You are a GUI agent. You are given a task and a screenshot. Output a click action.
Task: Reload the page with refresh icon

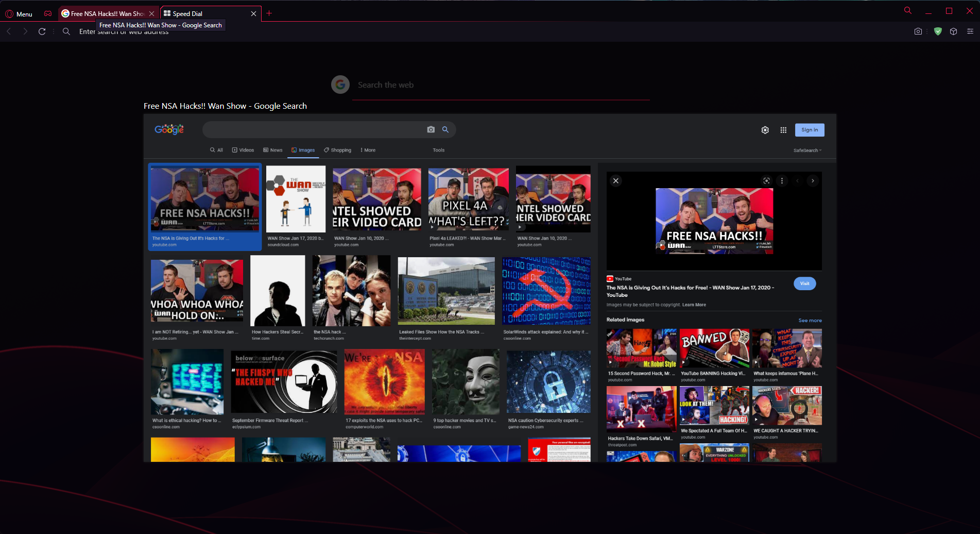42,31
